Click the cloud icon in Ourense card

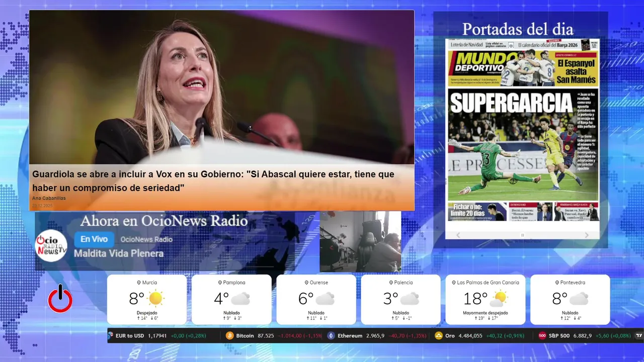[x=325, y=299]
